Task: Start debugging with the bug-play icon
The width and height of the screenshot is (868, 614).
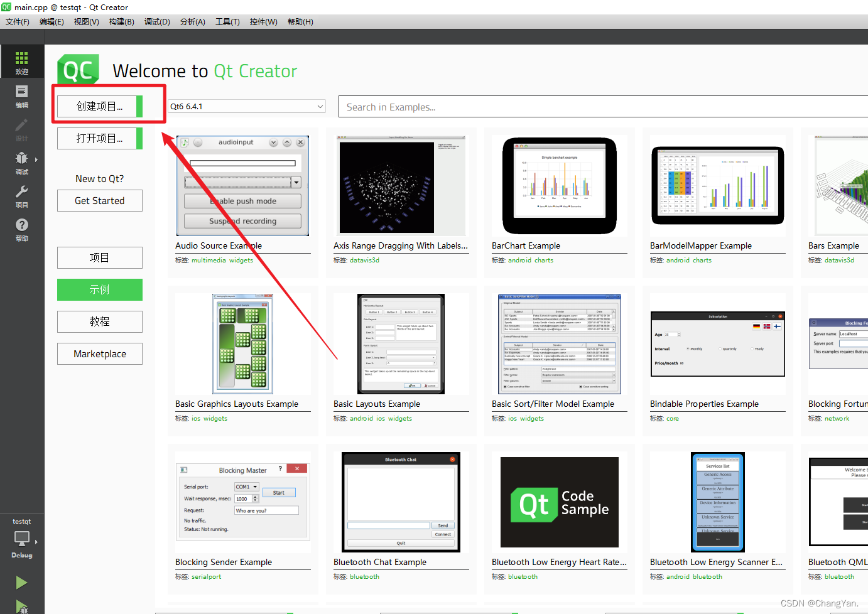Action: click(x=21, y=606)
